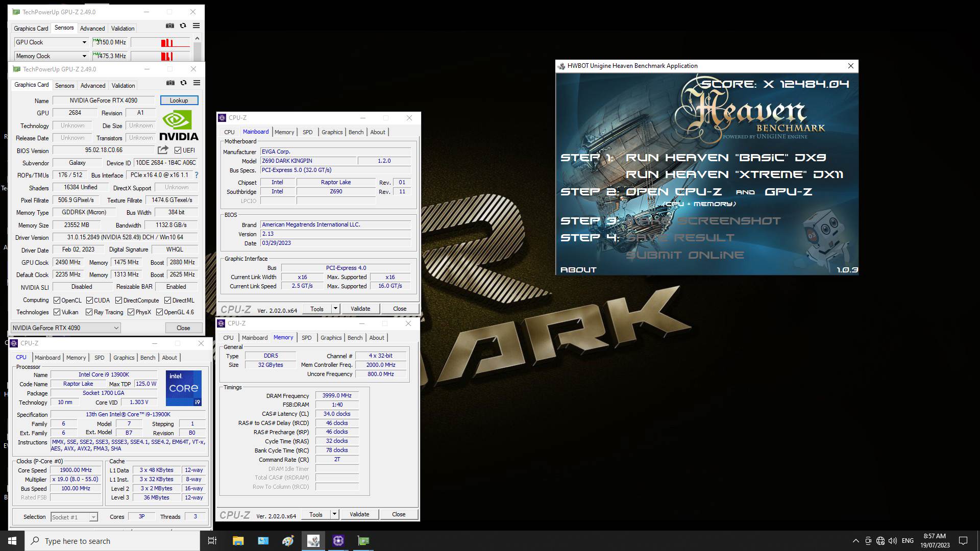Screen dimensions: 980x551
Task: Open Socket #1 selection dropdown
Action: pos(74,517)
